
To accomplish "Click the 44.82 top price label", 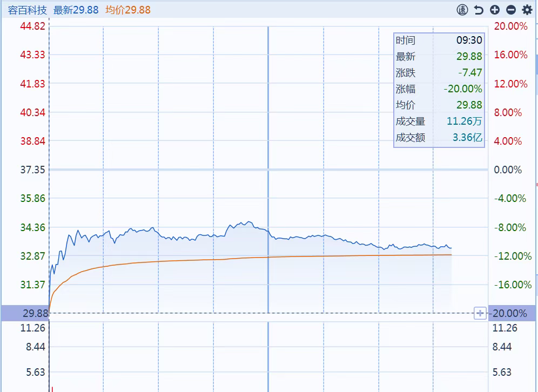I will [x=32, y=26].
